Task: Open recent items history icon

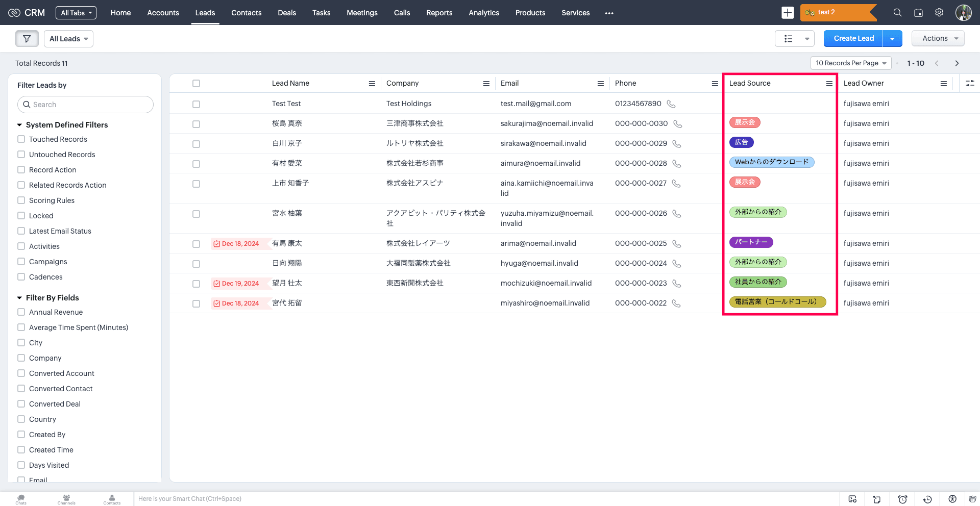Action: tap(927, 499)
